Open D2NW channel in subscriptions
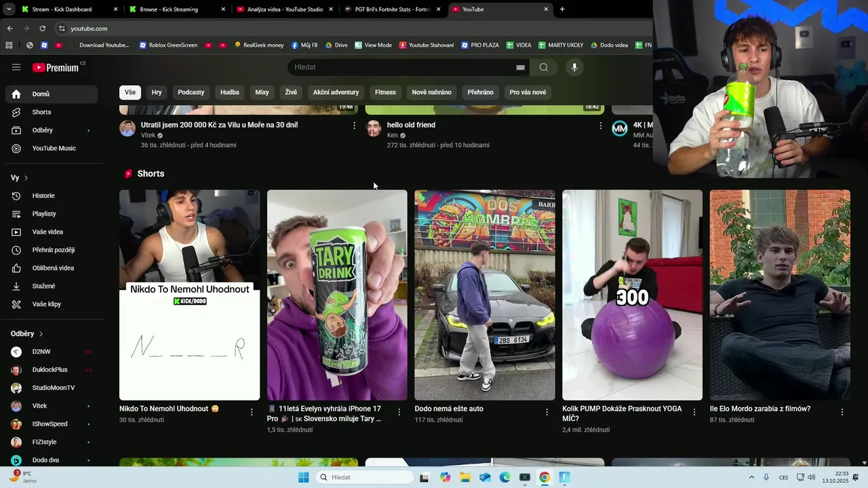The image size is (868, 488). click(x=52, y=352)
